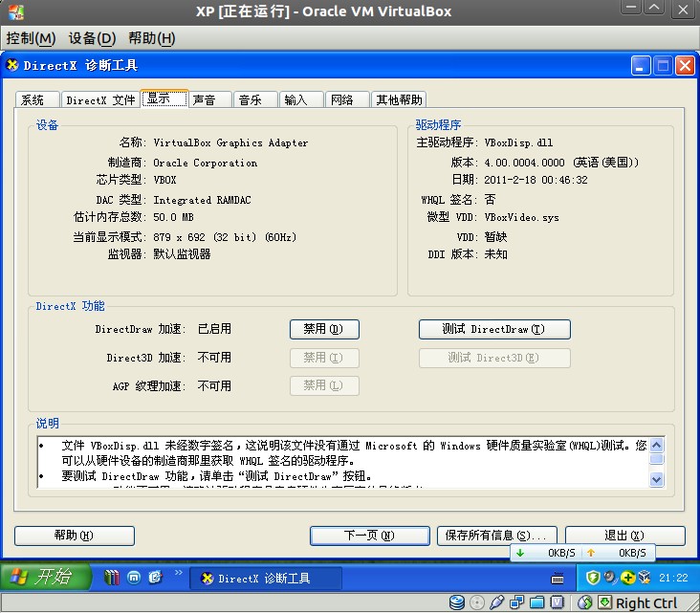Launch the Maxthon browser quick launch icon
The height and width of the screenshot is (613, 700).
[134, 578]
